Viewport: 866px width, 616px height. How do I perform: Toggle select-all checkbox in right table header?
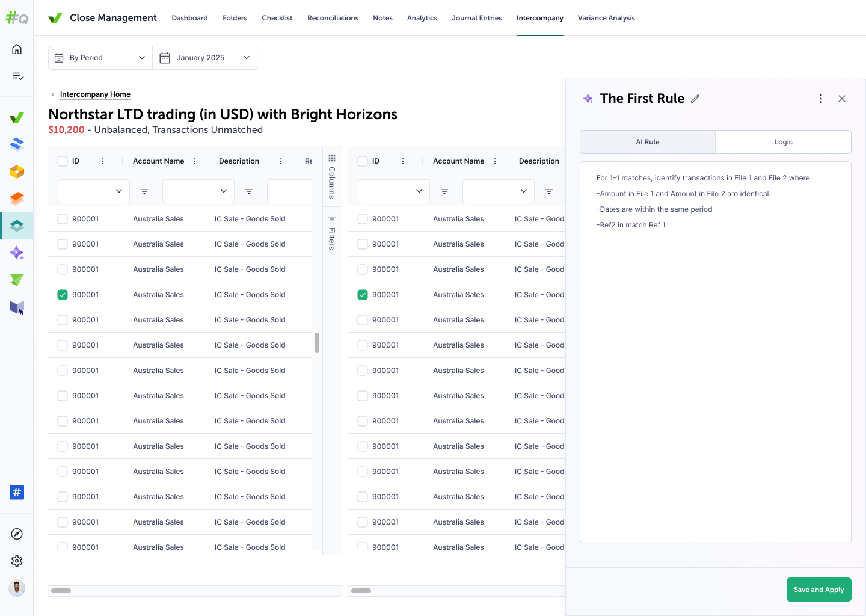(x=363, y=161)
